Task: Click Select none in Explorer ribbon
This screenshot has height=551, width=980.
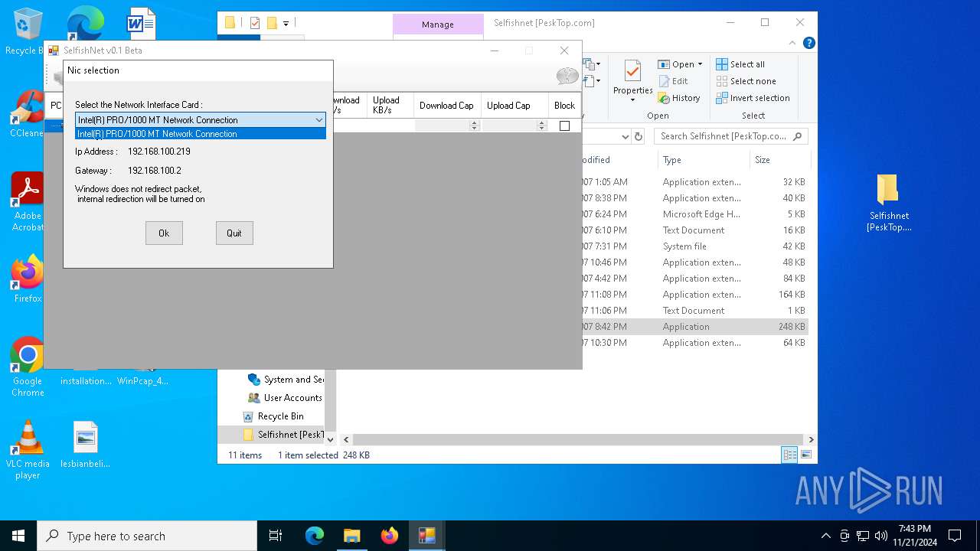Action: point(746,81)
